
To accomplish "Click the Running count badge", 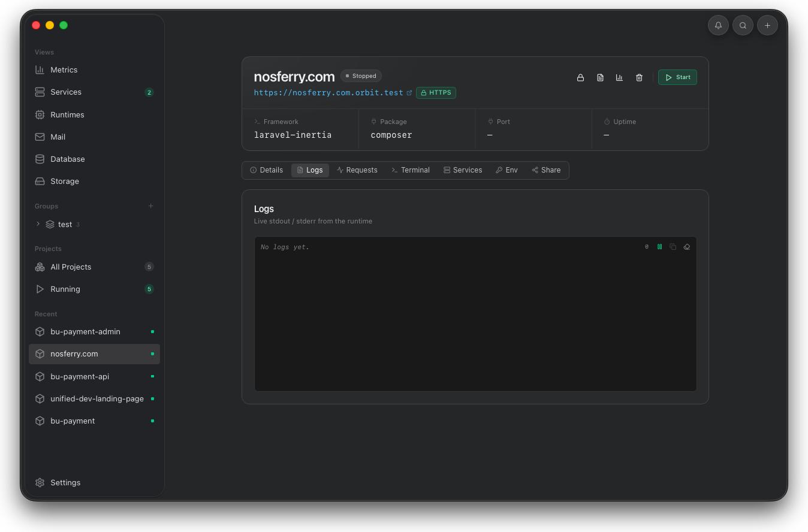I will (x=149, y=289).
